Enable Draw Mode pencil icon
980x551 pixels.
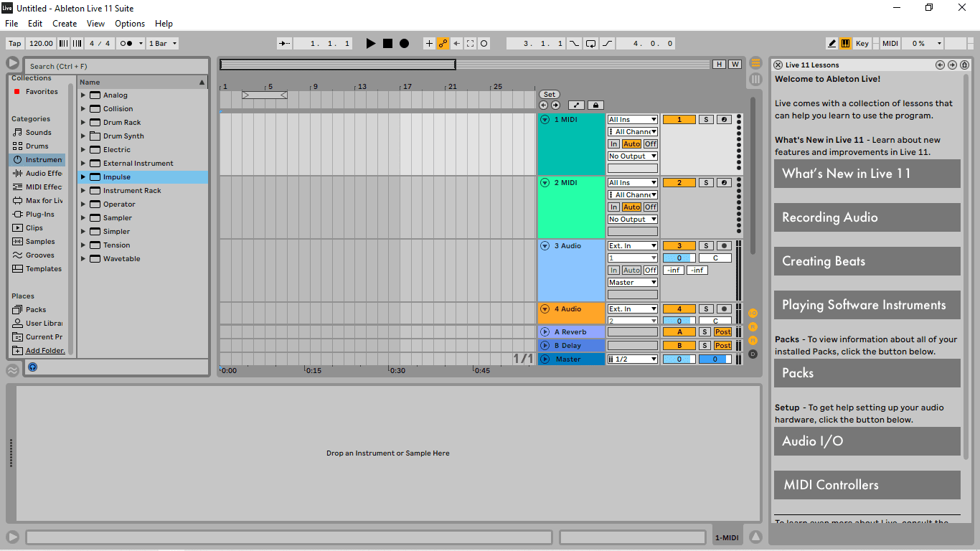(832, 44)
